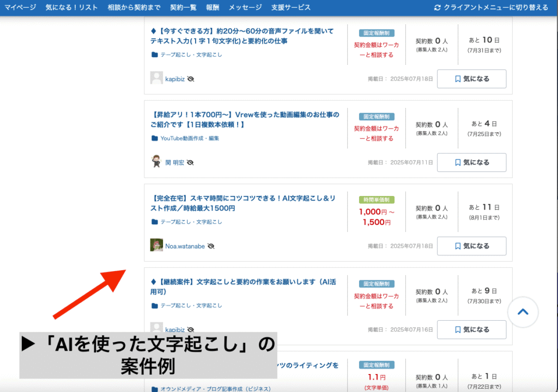Screen dimensions: 558x392
Task: Open 関 明宏 client profile
Action: [x=175, y=163]
